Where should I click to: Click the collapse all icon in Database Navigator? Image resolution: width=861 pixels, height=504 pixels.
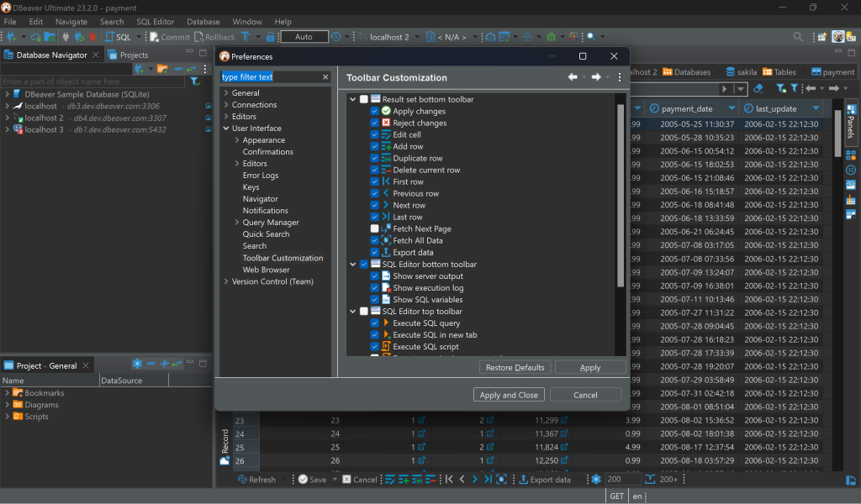coord(178,69)
